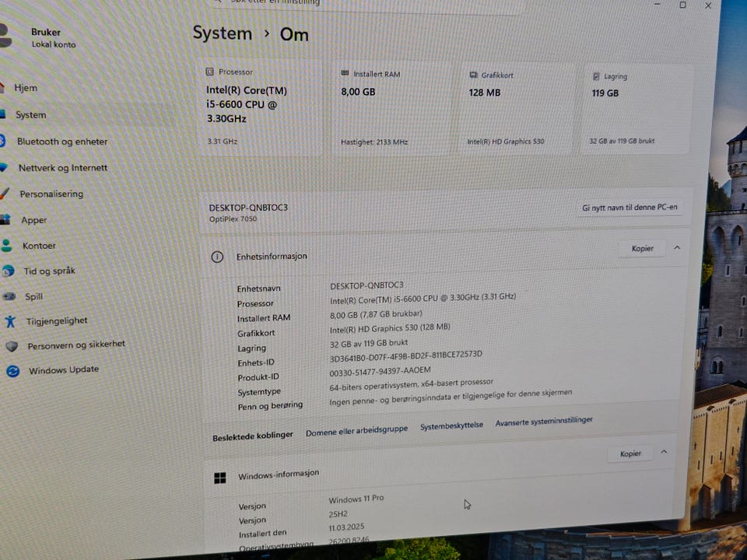Viewport: 747px width, 560px height.
Task: Open Spill settings
Action: 33,296
